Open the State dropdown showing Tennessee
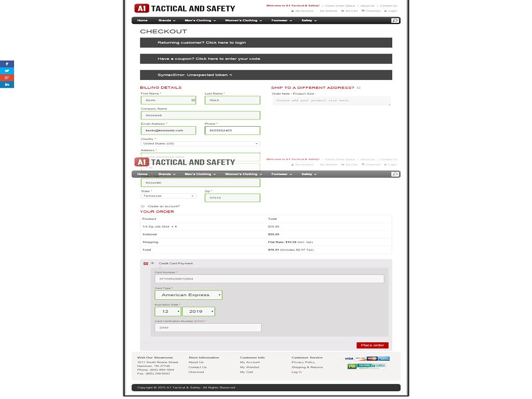Image resolution: width=532 pixels, height=399 pixels. 168,196
